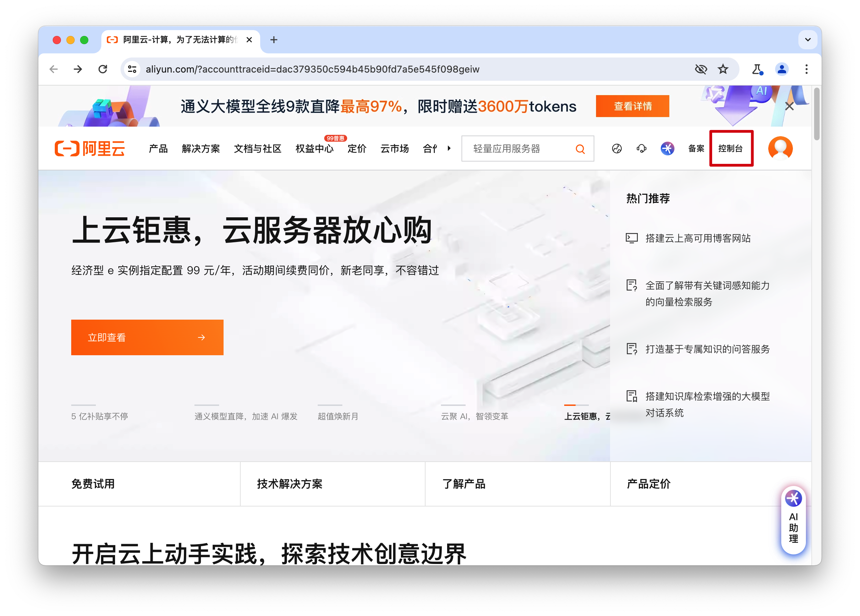Click the 备案 link
The height and width of the screenshot is (616, 860).
[696, 149]
